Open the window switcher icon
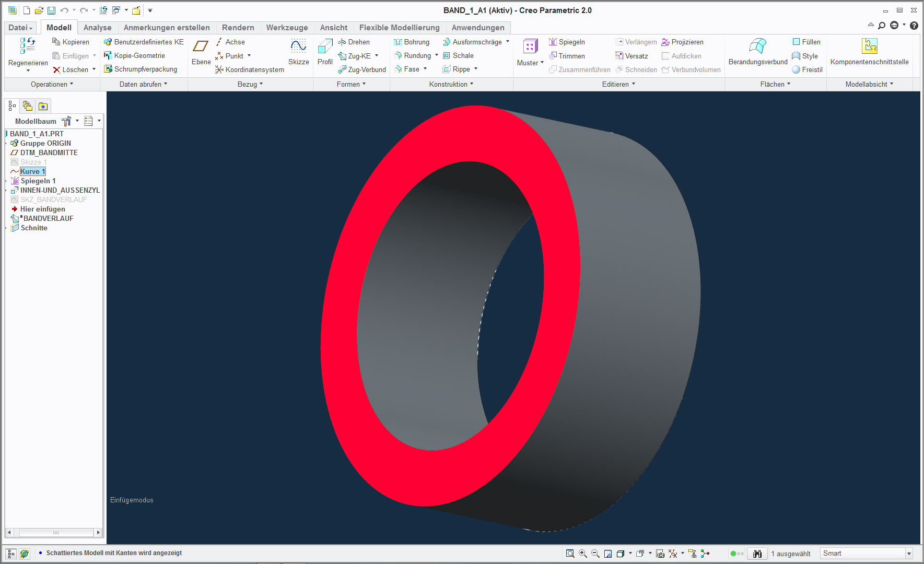The height and width of the screenshot is (564, 924). coord(116,10)
